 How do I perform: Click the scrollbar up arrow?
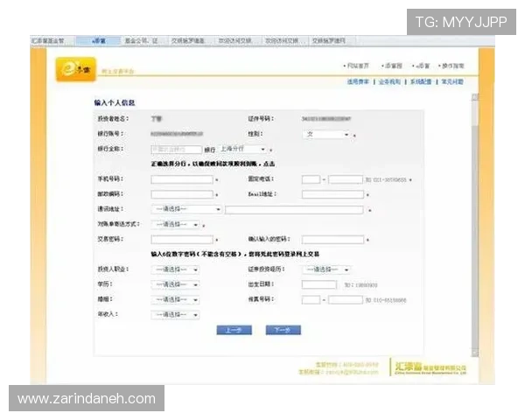tap(475, 97)
